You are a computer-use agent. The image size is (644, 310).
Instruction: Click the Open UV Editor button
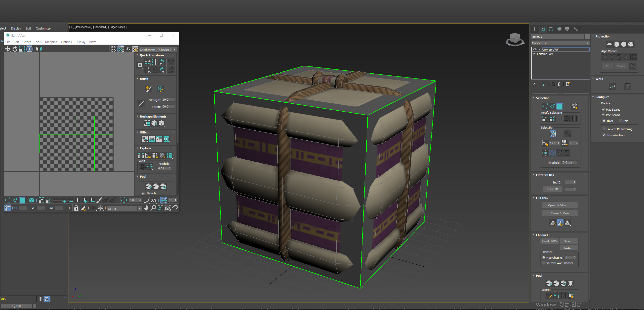[559, 205]
